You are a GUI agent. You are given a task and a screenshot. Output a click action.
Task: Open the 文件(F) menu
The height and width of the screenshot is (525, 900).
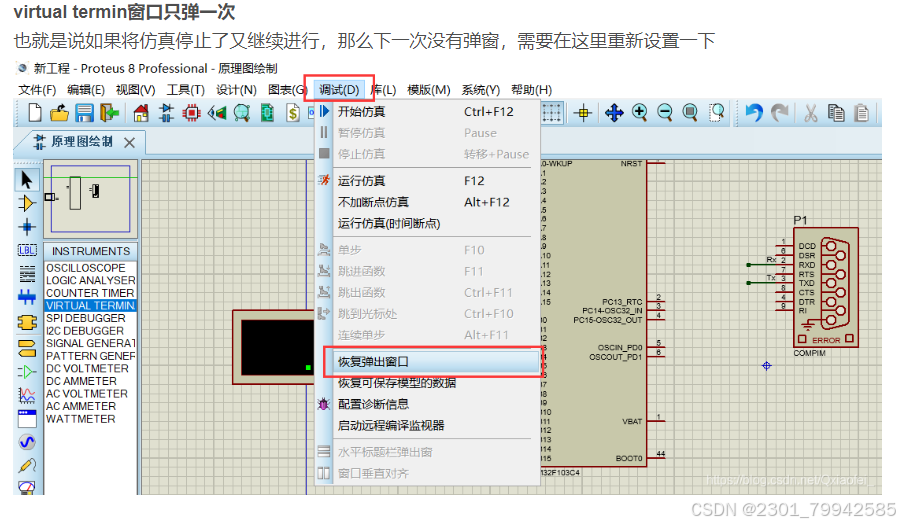coord(37,90)
